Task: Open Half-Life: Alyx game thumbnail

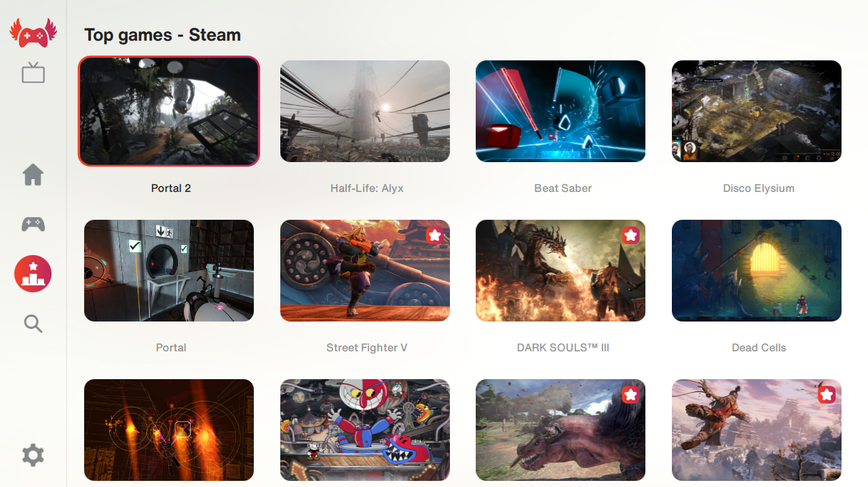Action: coord(365,111)
